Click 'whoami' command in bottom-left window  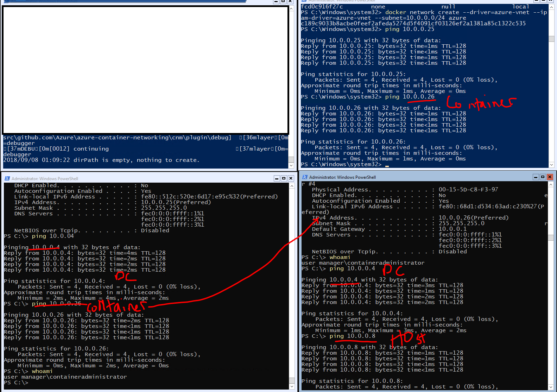point(42,371)
